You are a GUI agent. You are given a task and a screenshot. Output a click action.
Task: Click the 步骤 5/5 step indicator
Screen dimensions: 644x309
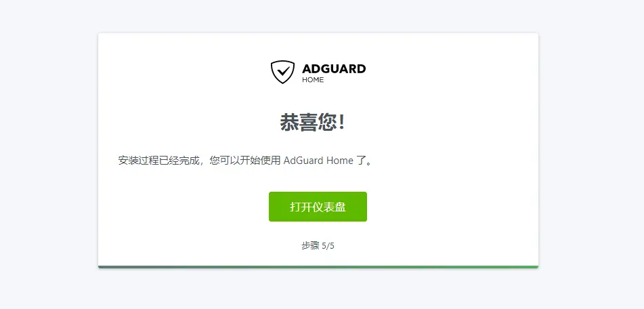[x=318, y=246]
